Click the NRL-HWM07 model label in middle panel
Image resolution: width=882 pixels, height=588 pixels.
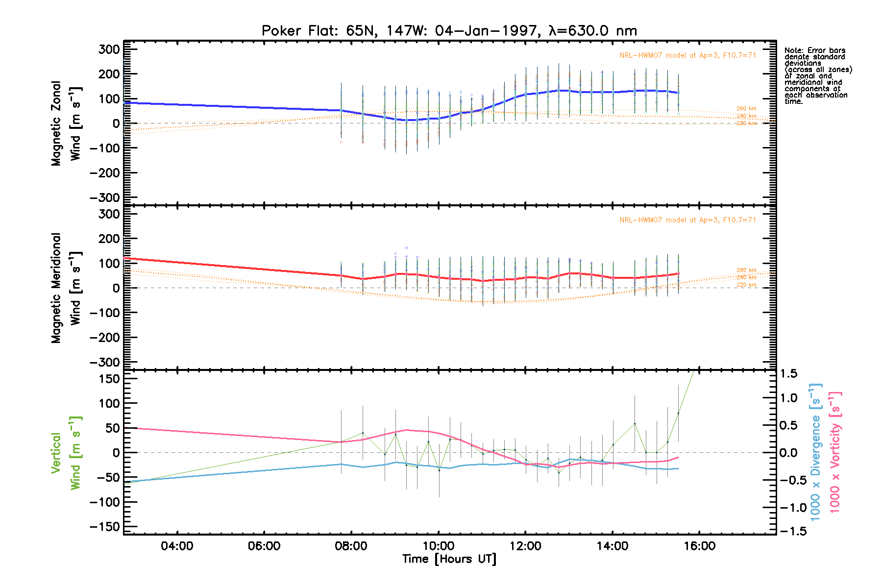point(687,220)
